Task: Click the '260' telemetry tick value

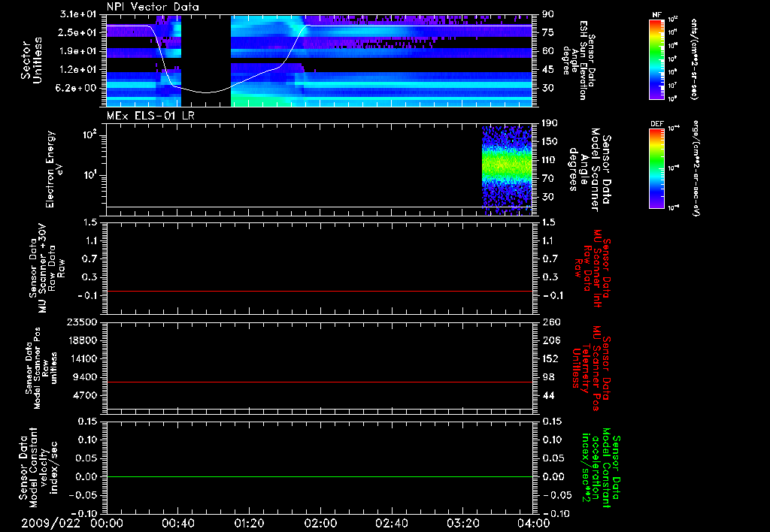Action: 550,322
